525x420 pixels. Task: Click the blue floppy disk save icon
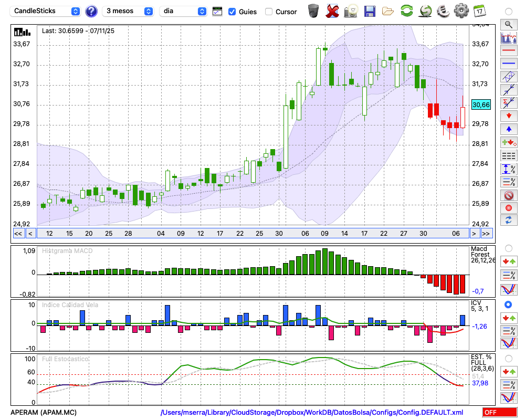[370, 10]
